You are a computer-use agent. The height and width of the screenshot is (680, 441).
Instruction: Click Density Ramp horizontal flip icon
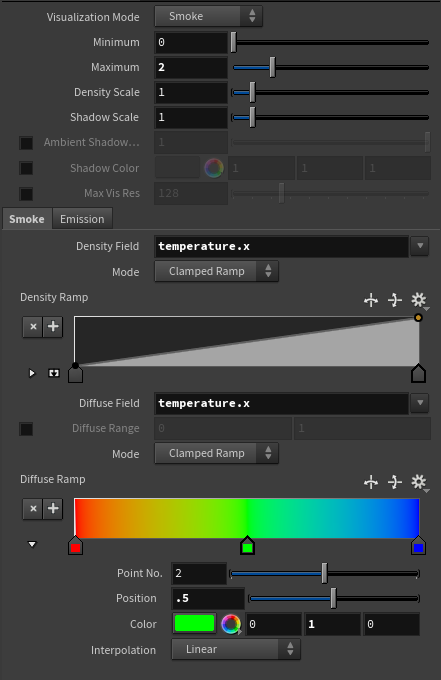point(371,300)
